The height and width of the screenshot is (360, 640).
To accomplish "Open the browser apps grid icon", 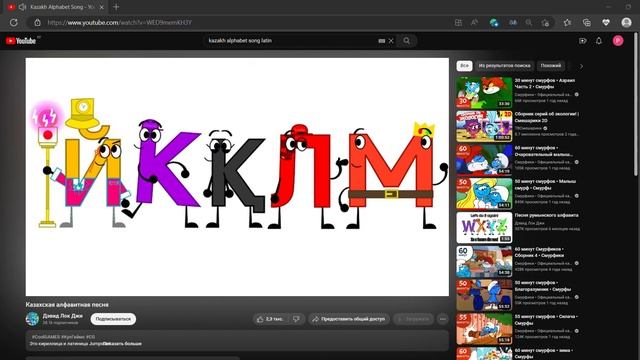I will tap(458, 23).
